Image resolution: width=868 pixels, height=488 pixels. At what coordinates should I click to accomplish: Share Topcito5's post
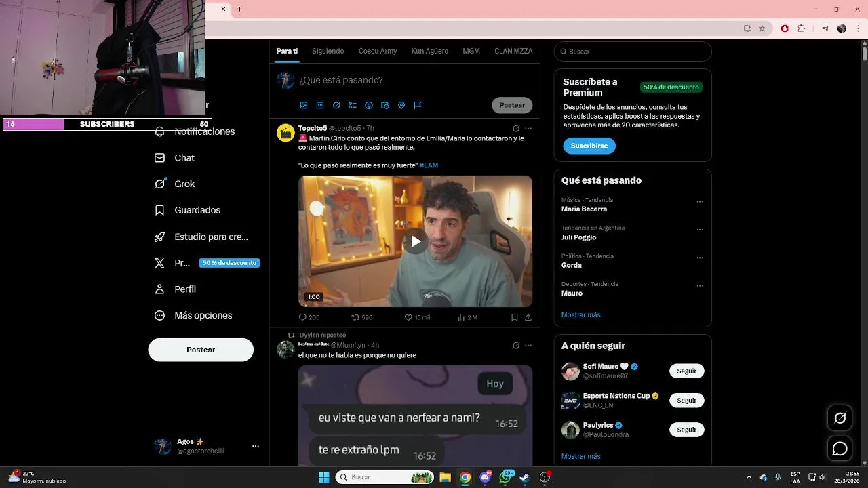coord(528,317)
